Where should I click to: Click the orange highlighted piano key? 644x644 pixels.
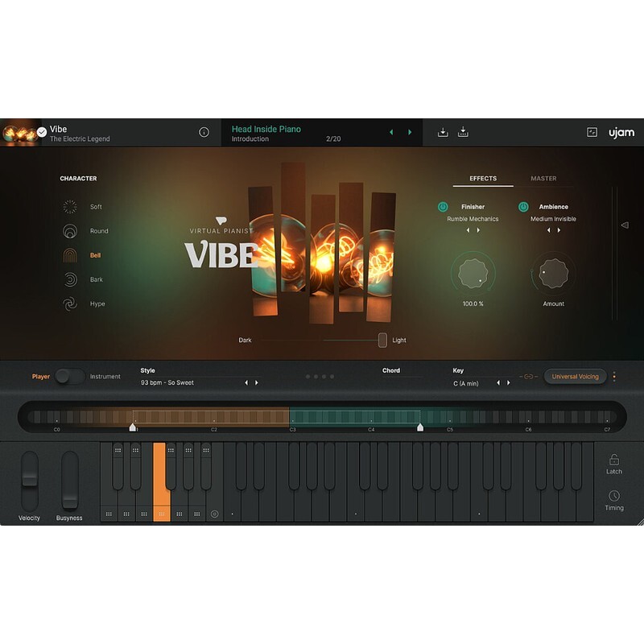(x=162, y=483)
